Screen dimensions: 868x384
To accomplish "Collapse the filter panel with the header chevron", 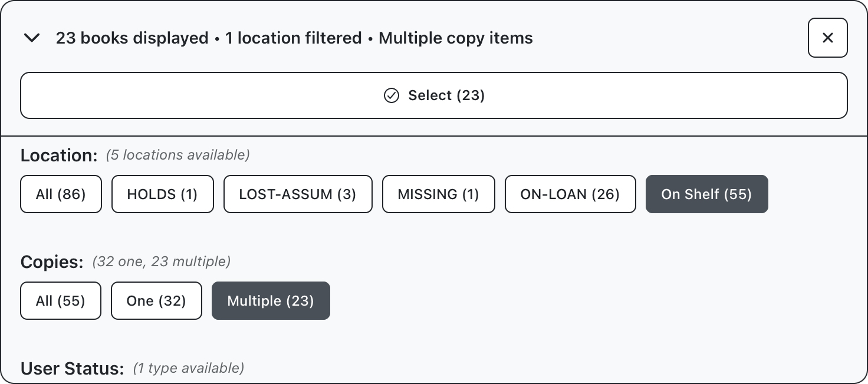I will point(31,38).
